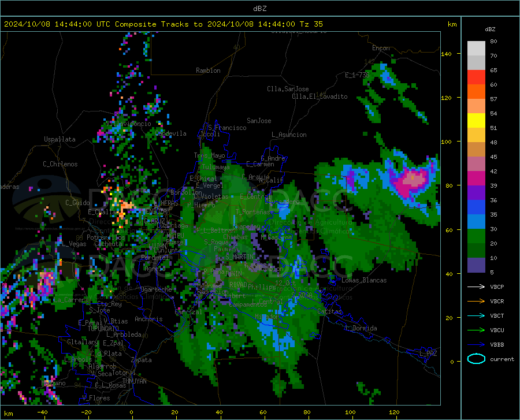Click the green VBCU arrow legend icon
The width and height of the screenshot is (520, 420).
tap(476, 330)
